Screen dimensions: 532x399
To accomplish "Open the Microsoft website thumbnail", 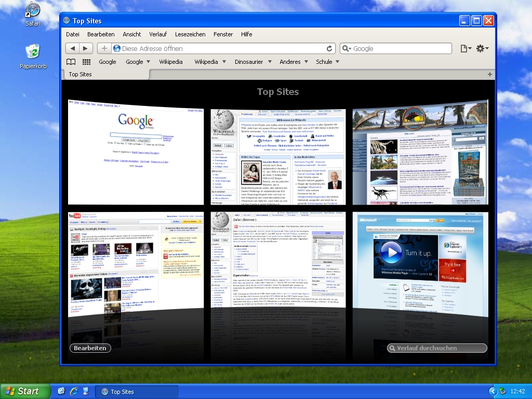I will (x=420, y=264).
